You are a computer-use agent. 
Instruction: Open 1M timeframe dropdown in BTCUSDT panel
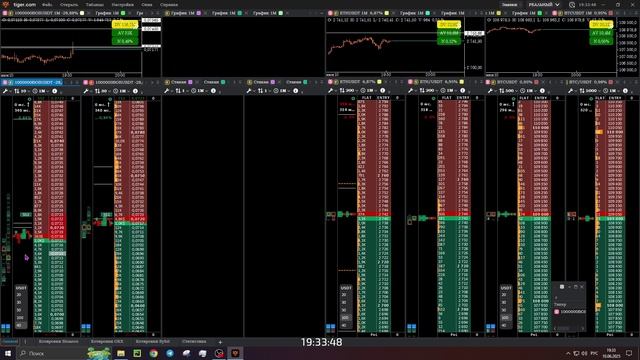pos(528,91)
